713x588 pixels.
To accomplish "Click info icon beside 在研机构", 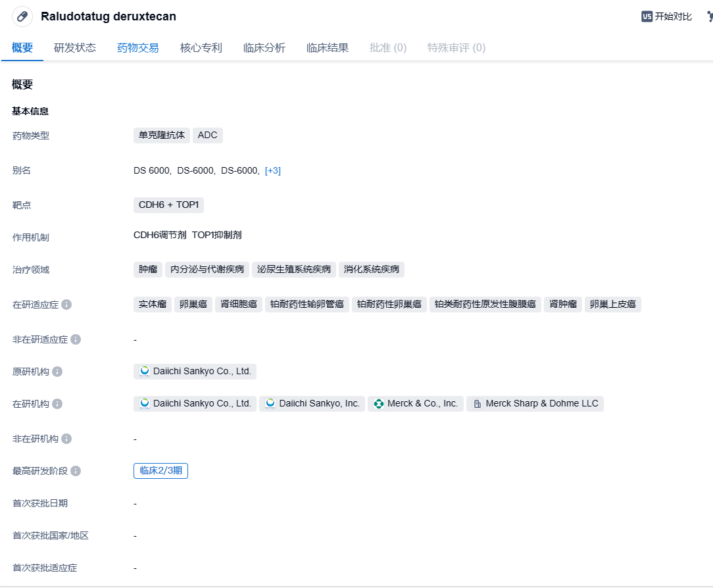I will tap(57, 404).
